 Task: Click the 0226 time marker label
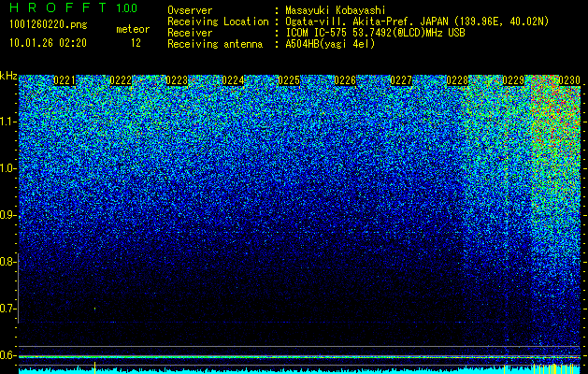pyautogui.click(x=345, y=80)
